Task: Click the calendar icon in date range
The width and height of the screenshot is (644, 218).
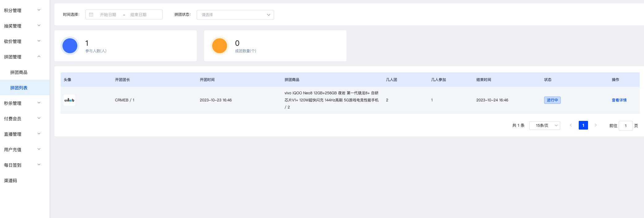Action: 91,15
